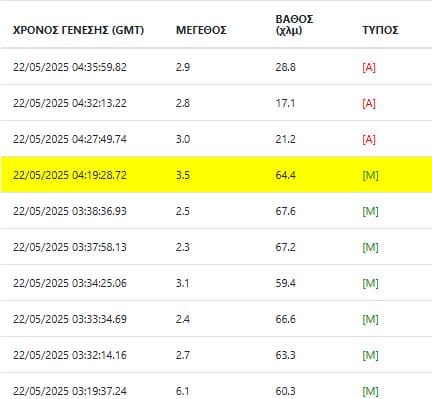This screenshot has width=432, height=399.
Task: Click the [M] type in the highlighted 04:19:28.72 row
Action: (x=370, y=176)
